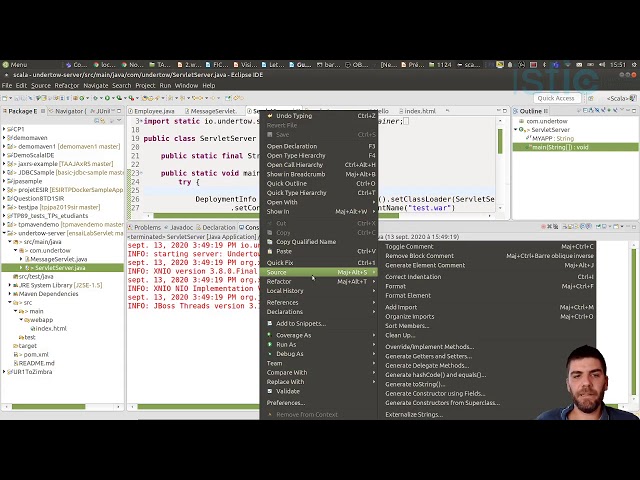Click the Quick Access search field
This screenshot has height=480, width=640.
[x=555, y=98]
